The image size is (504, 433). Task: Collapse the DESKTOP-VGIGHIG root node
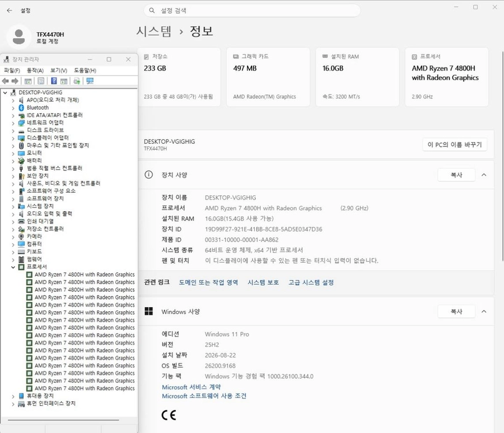[x=5, y=92]
